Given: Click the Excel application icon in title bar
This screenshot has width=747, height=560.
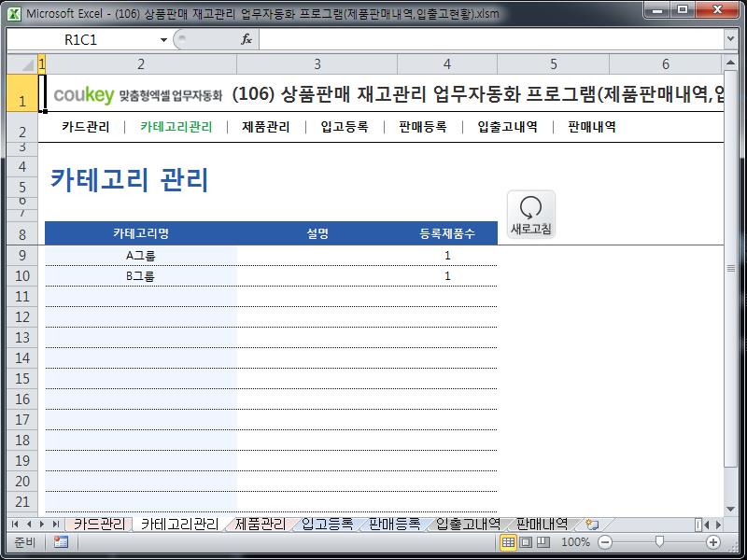Looking at the screenshot, I should [14, 13].
